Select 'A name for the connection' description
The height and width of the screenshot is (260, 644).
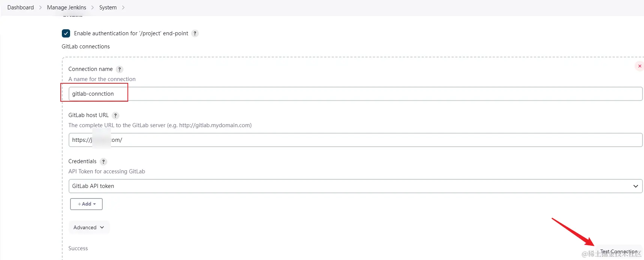tap(102, 79)
